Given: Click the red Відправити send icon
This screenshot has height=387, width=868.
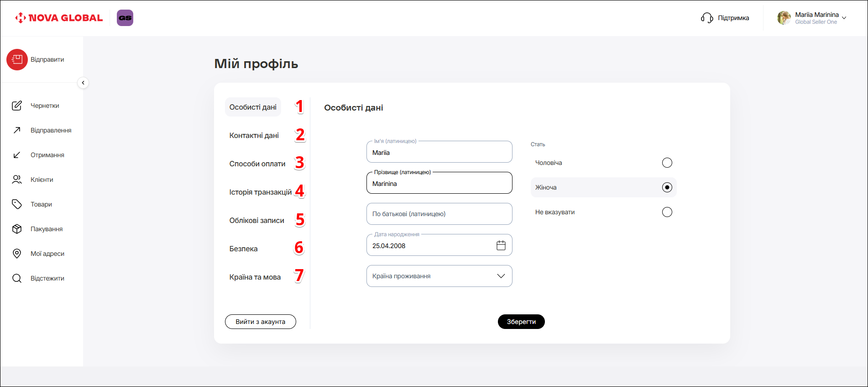Looking at the screenshot, I should [x=17, y=59].
